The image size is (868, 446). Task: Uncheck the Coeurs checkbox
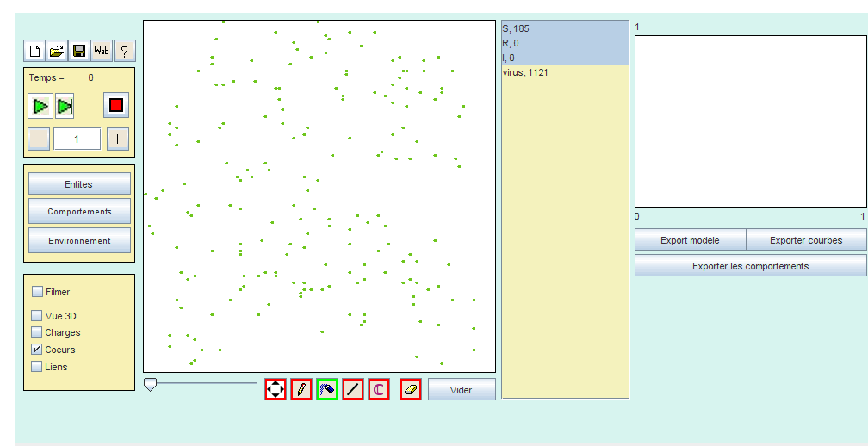click(37, 350)
